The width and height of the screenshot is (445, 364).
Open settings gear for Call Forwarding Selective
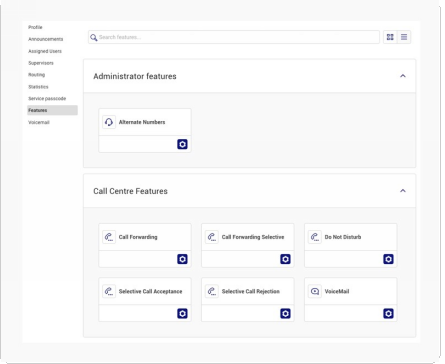(285, 259)
